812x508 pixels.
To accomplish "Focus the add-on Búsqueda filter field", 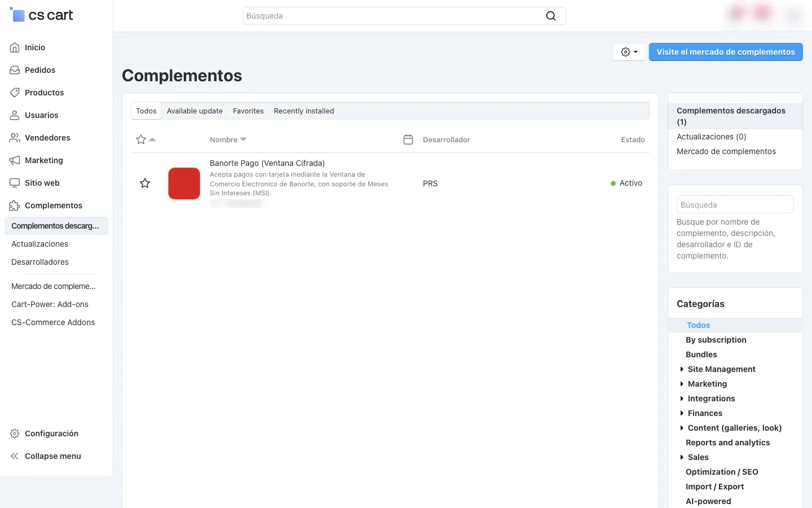I will coord(735,204).
